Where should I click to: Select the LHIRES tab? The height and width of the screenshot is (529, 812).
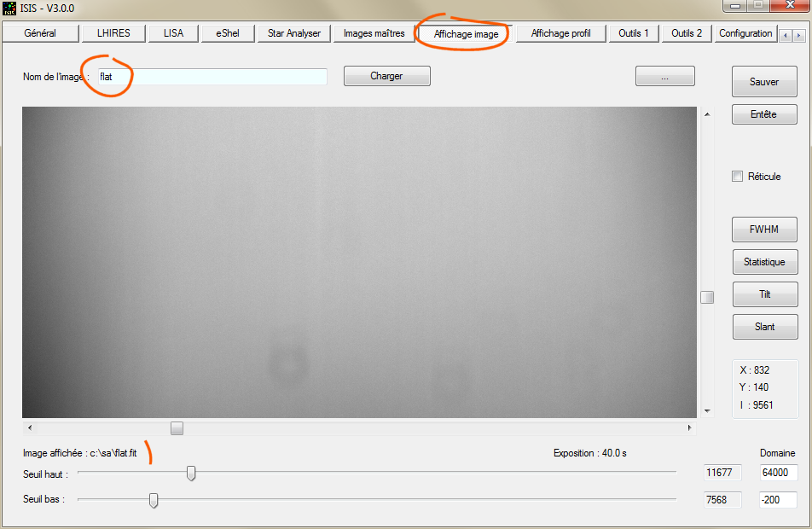point(113,33)
